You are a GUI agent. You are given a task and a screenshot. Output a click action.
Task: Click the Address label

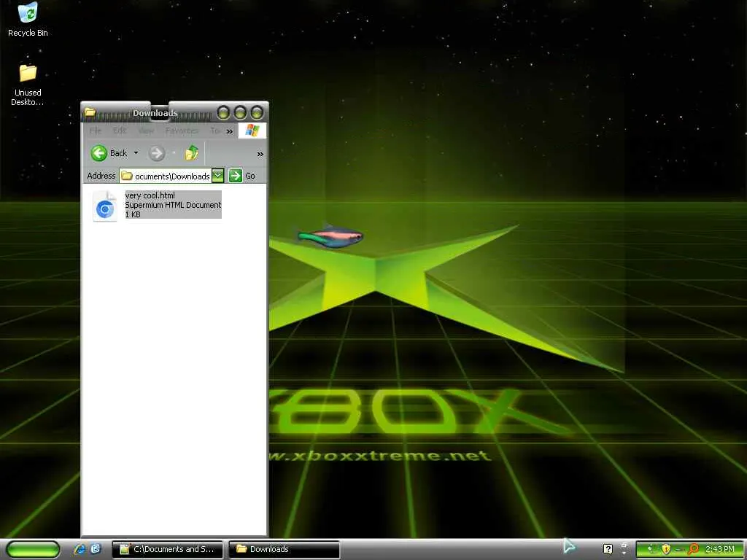[101, 176]
